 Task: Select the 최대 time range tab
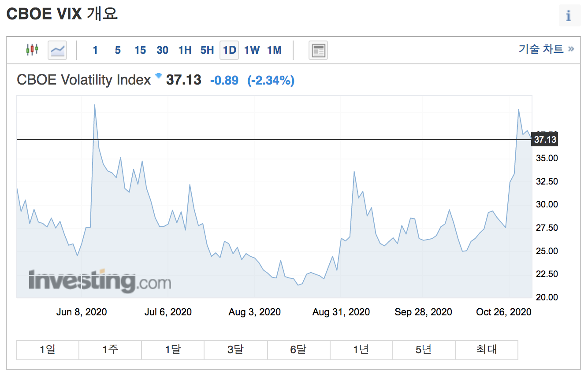(487, 350)
